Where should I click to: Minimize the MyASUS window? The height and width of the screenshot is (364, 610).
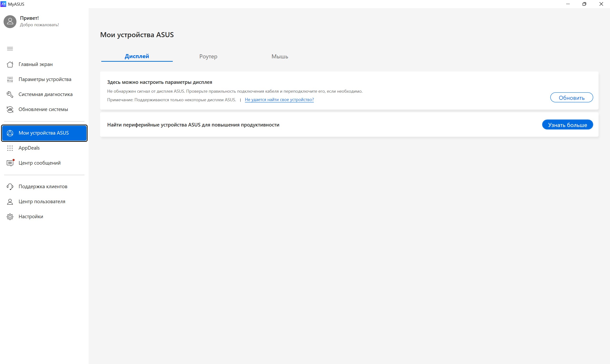click(568, 4)
